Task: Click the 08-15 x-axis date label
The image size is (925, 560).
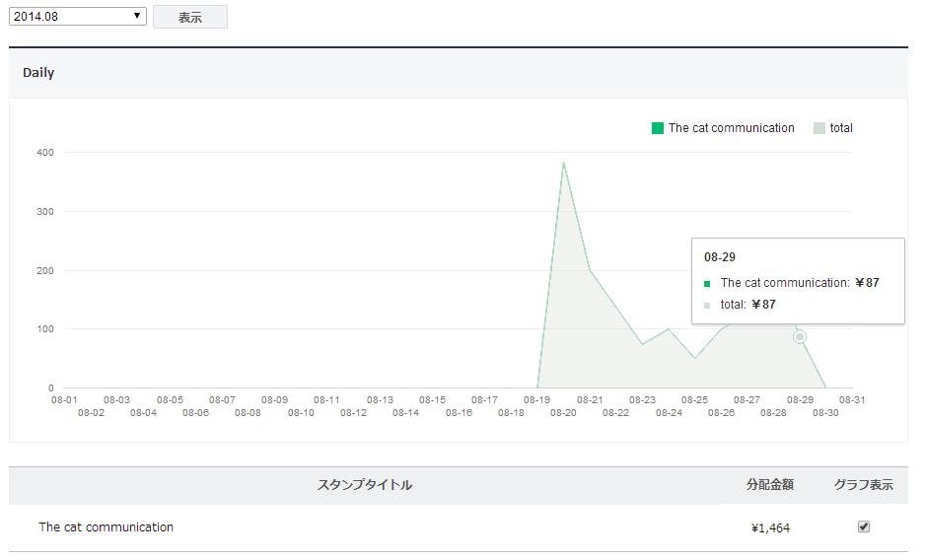Action: 432,400
